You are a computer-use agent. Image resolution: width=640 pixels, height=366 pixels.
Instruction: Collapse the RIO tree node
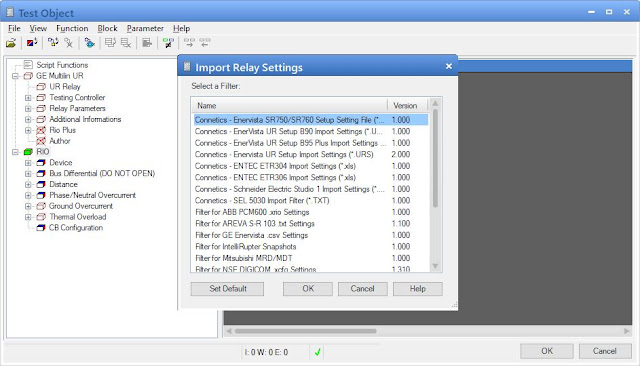tap(16, 152)
